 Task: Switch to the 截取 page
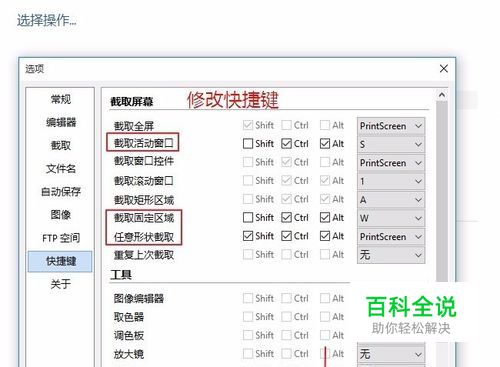coord(61,145)
